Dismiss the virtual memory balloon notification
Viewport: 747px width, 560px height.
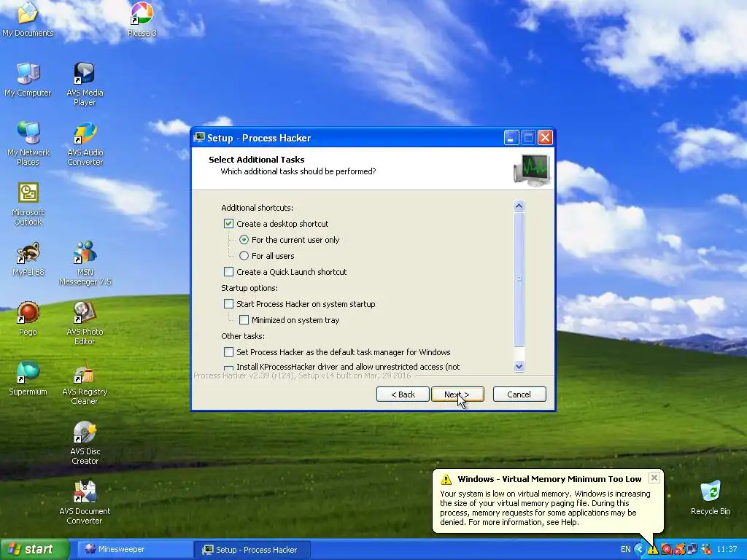[654, 478]
